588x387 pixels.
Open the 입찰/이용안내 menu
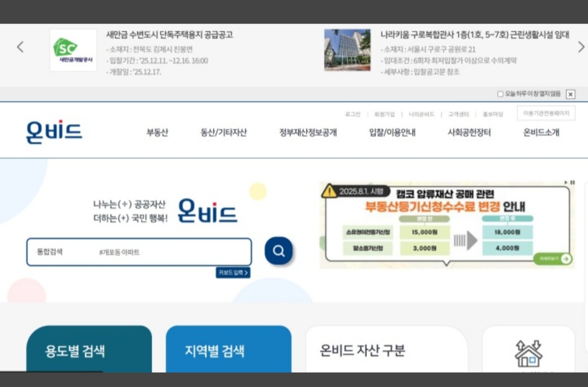tap(392, 132)
